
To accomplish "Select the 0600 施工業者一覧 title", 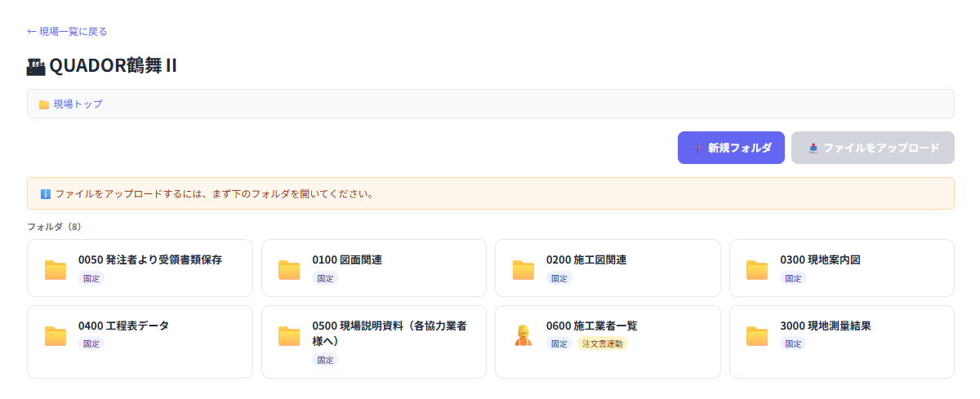I will (592, 326).
